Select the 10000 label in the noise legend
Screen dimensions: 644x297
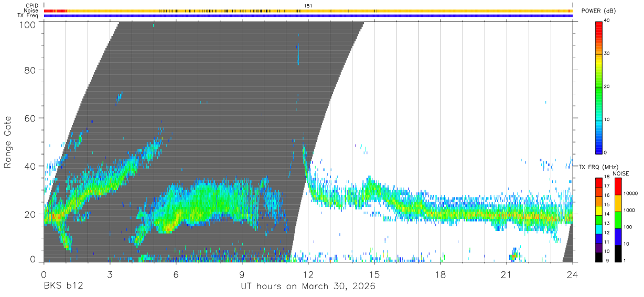(630, 193)
